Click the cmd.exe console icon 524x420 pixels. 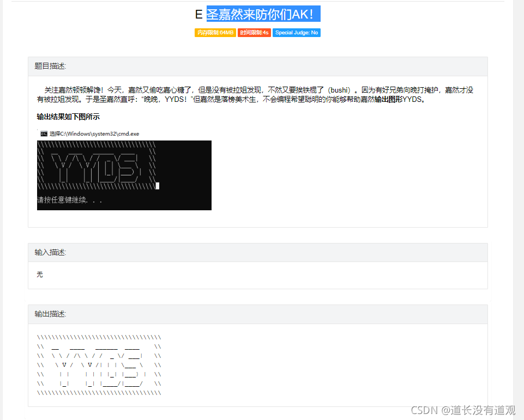pyautogui.click(x=44, y=134)
